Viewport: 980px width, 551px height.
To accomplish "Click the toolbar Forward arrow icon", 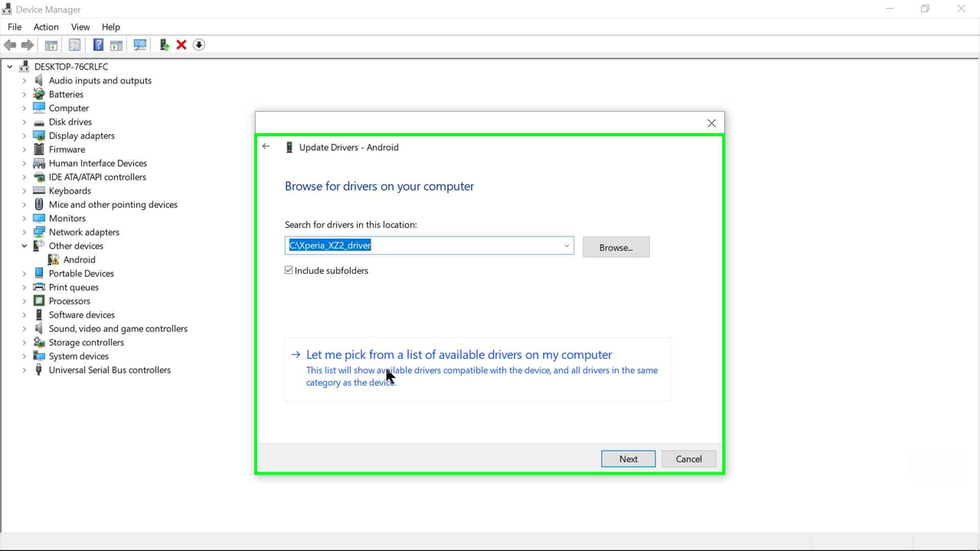I will pos(28,45).
